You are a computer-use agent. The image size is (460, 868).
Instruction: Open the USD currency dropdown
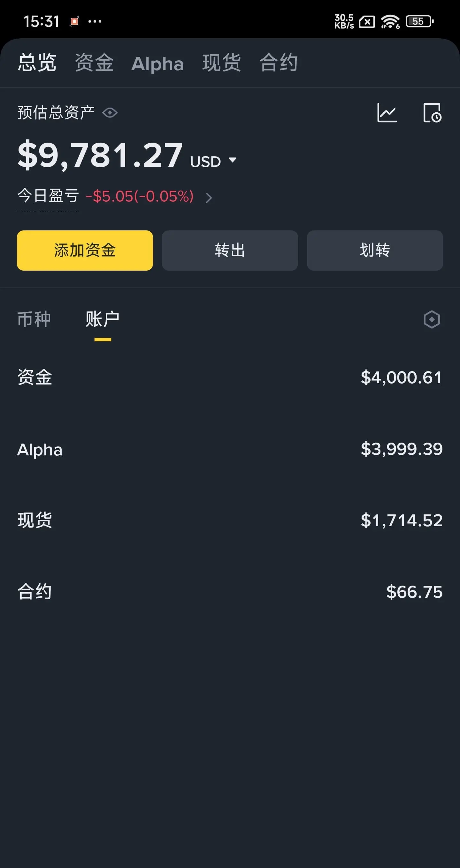click(214, 161)
